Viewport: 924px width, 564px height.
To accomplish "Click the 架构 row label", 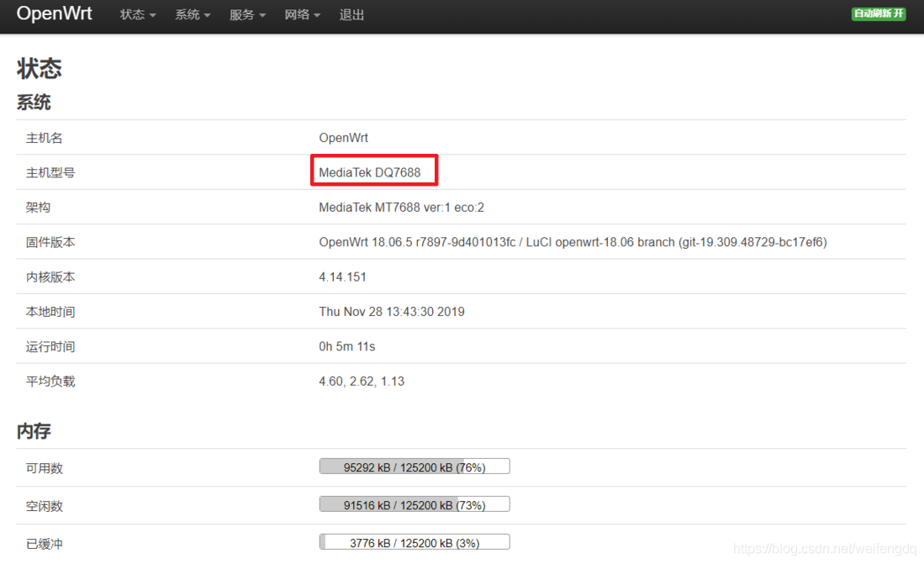I will point(39,208).
